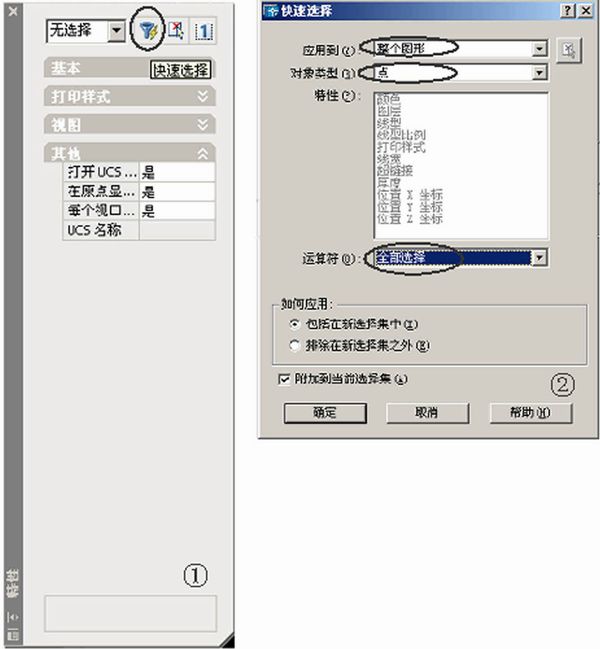Select the 每个视口 row value cell

coord(177,211)
